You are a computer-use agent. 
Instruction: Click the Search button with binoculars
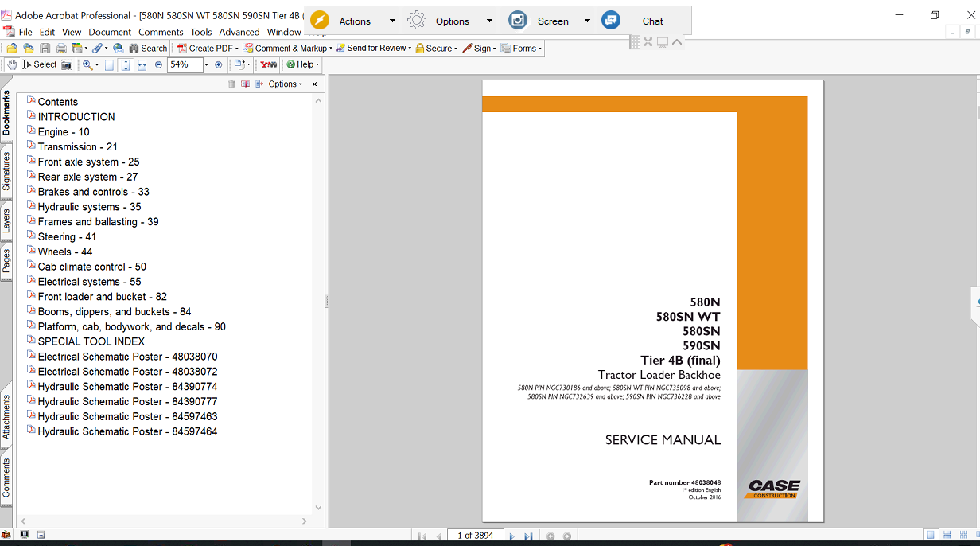pos(148,49)
